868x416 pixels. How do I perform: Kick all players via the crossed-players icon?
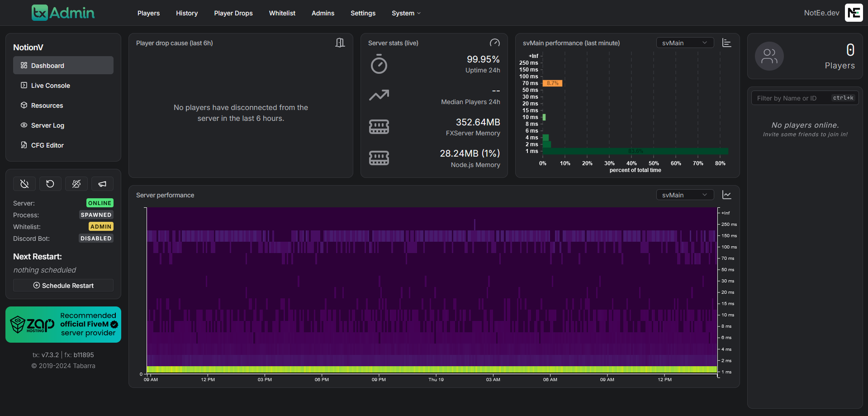(x=76, y=184)
